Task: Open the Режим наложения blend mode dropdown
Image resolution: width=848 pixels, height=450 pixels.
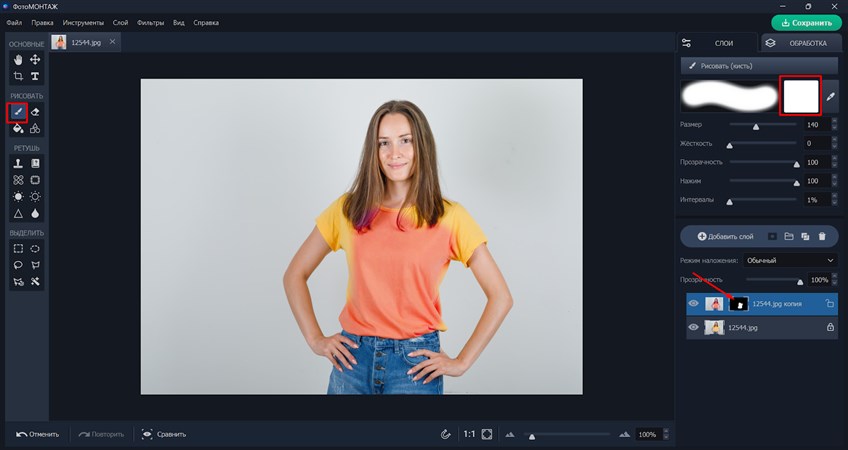Action: coord(792,260)
